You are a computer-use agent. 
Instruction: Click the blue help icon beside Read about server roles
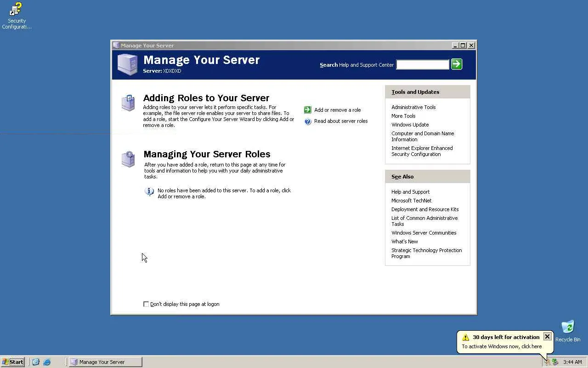(x=308, y=121)
